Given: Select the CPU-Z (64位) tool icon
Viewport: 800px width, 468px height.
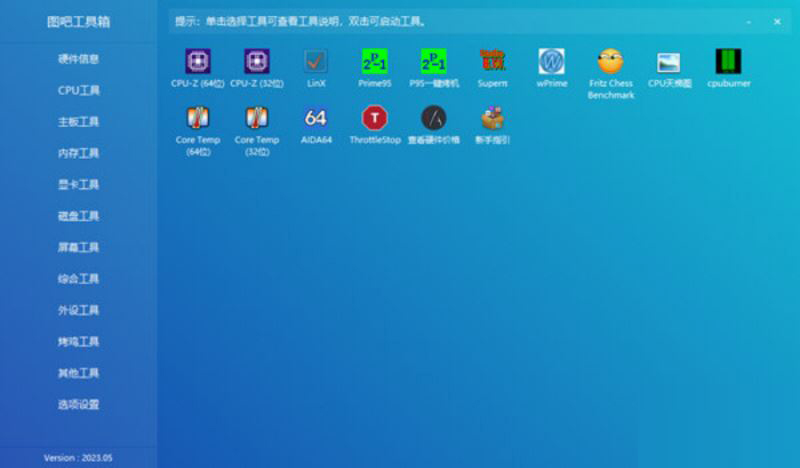Looking at the screenshot, I should 197,61.
